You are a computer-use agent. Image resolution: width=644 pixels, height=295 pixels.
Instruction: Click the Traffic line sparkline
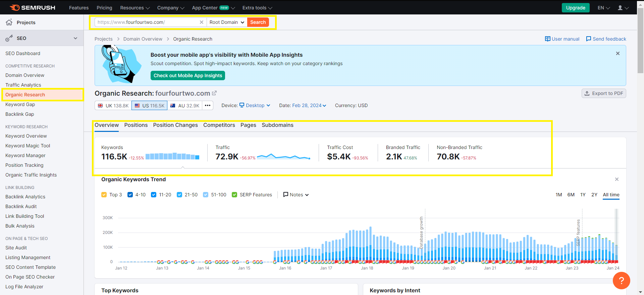point(283,156)
